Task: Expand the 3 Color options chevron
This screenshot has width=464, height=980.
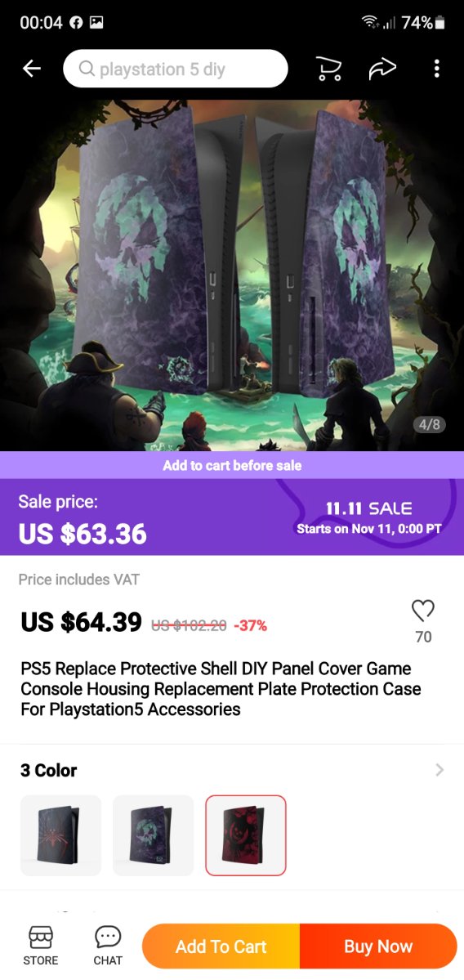Action: point(439,770)
